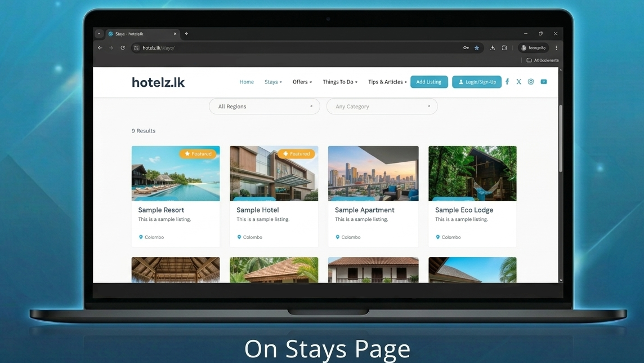Go back with the browser back arrow

[100, 48]
